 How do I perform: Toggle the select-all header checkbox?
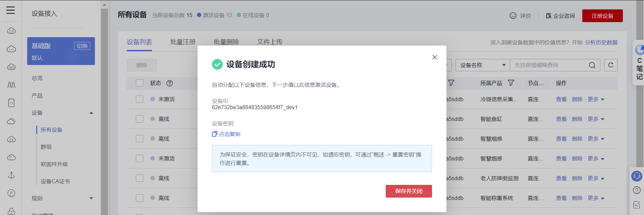pyautogui.click(x=140, y=83)
